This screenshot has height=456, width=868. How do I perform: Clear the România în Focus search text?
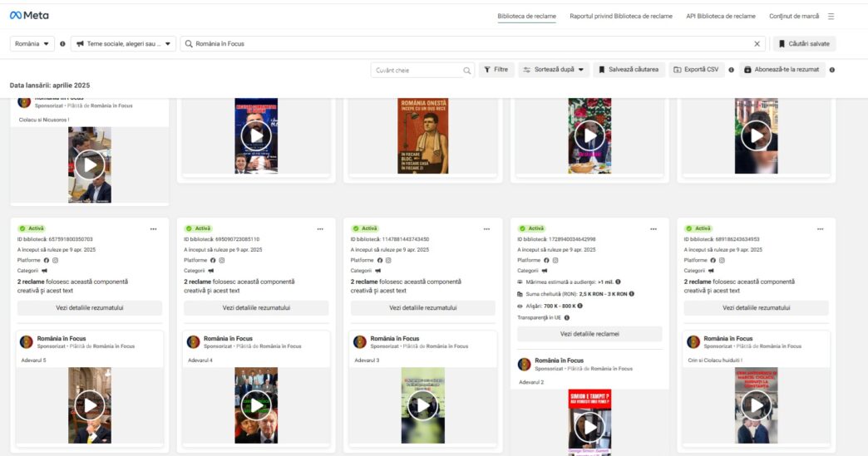pos(757,44)
